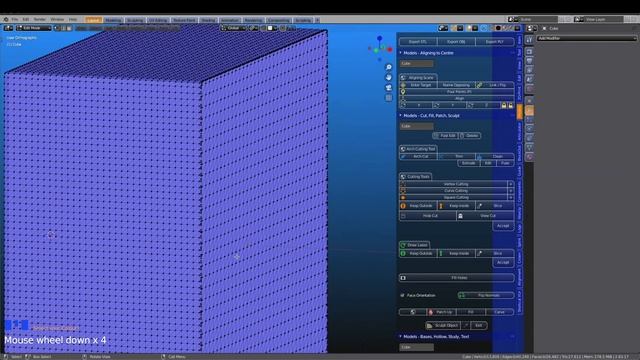
Task: Toggle the Face Orientation checkbox
Action: (402, 296)
